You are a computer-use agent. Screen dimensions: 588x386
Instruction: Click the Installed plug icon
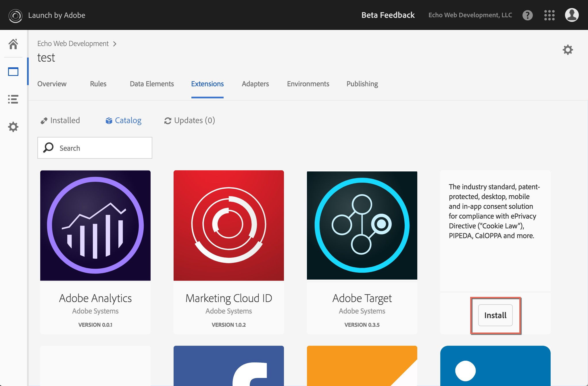44,121
